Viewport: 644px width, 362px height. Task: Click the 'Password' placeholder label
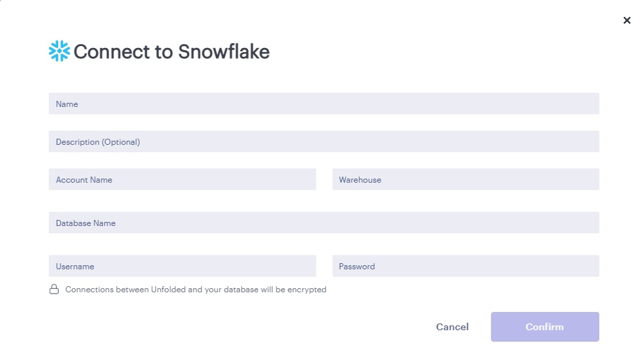357,267
